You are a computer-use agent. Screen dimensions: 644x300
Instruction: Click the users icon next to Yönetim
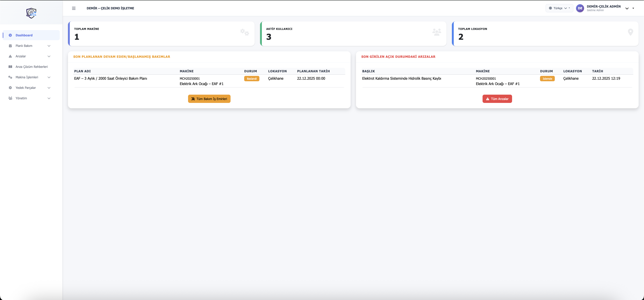click(x=10, y=98)
